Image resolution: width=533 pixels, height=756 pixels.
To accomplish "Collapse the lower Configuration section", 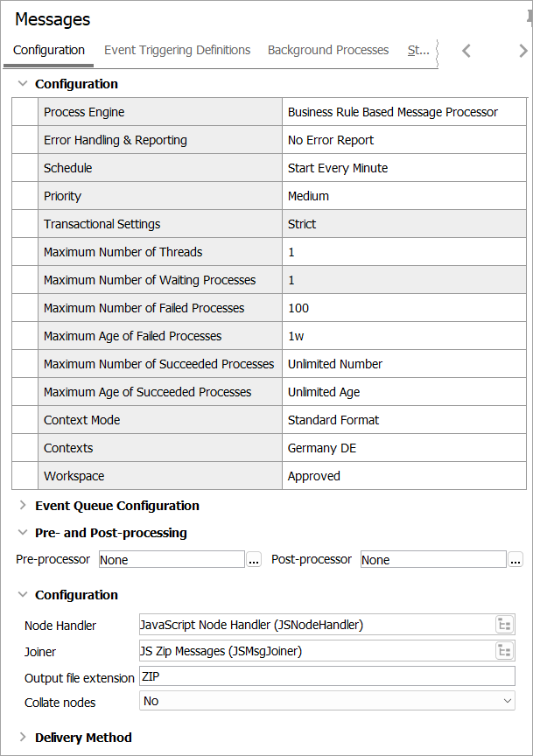I will point(23,595).
